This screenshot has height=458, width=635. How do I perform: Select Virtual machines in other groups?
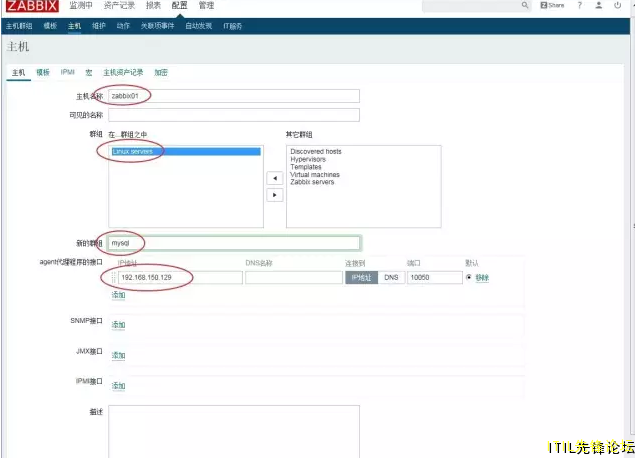[315, 175]
